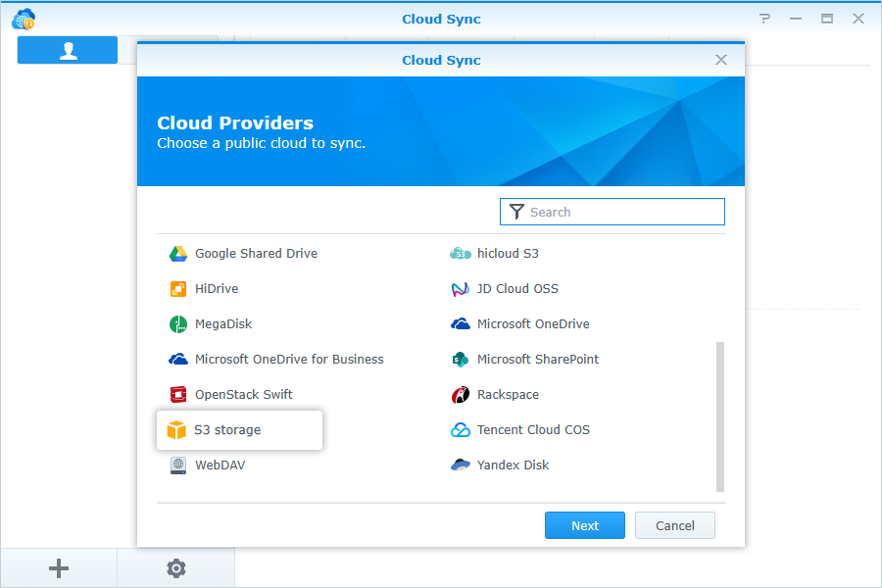882x588 pixels.
Task: Maximize the main Cloud Sync window
Action: point(827,19)
